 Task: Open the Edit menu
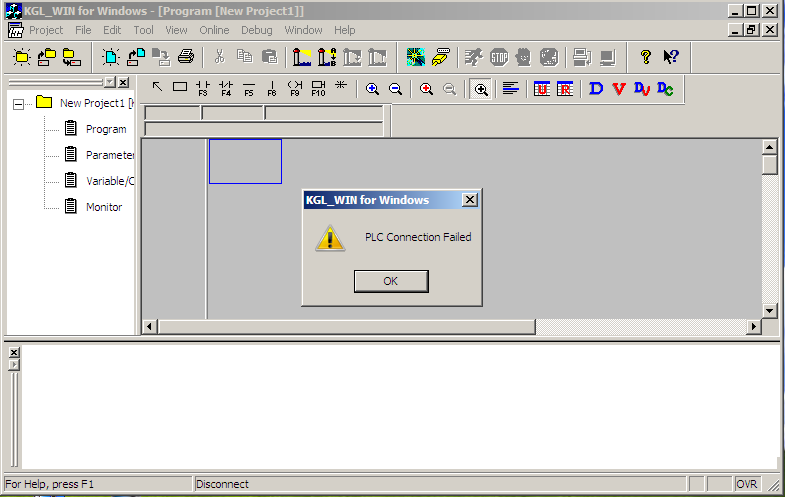click(112, 30)
